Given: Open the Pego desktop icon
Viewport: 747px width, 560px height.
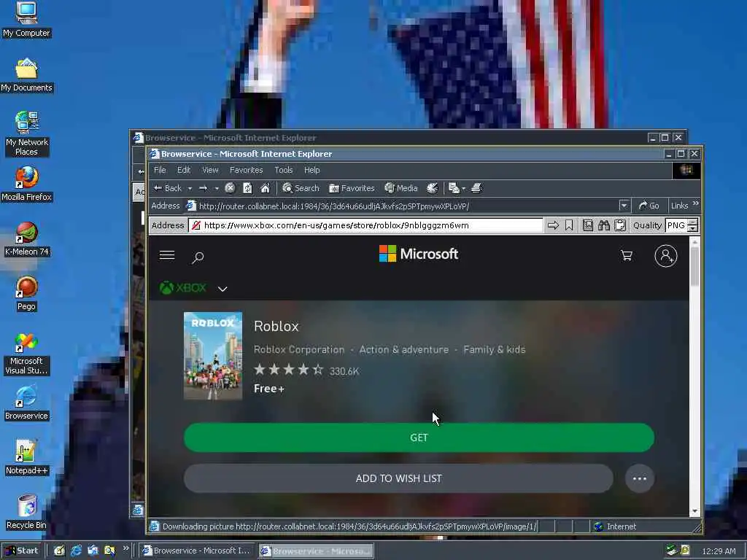Looking at the screenshot, I should point(27,294).
